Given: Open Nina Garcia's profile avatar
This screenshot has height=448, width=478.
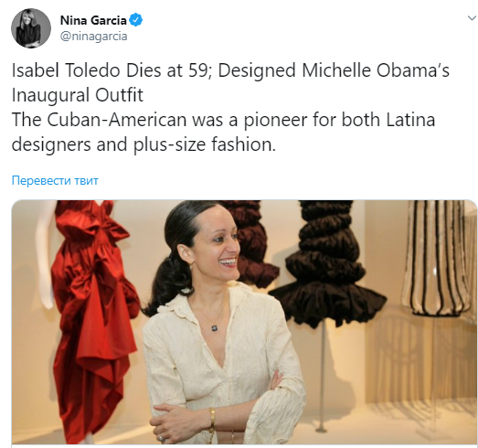Looking at the screenshot, I should 31,28.
